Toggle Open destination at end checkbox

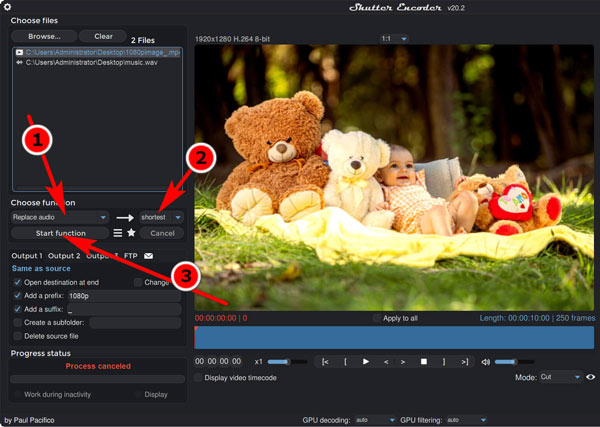[x=17, y=282]
